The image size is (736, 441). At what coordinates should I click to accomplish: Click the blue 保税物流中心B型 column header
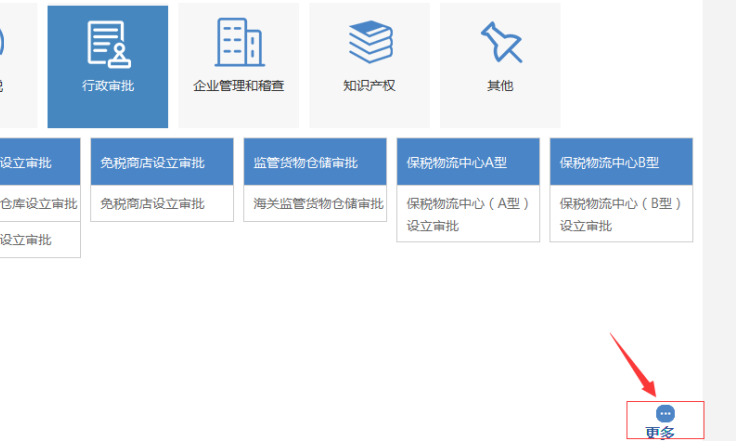(621, 162)
